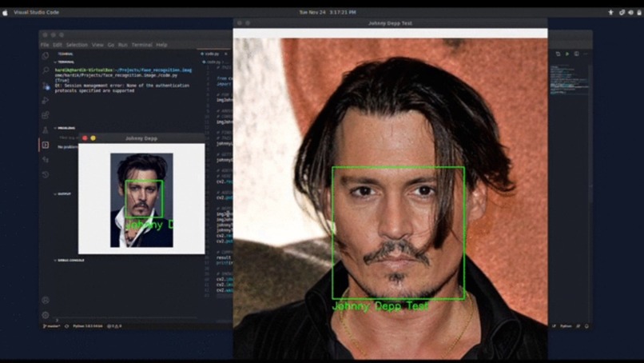
Task: Click the feedback icon in the status bar
Action: click(578, 326)
